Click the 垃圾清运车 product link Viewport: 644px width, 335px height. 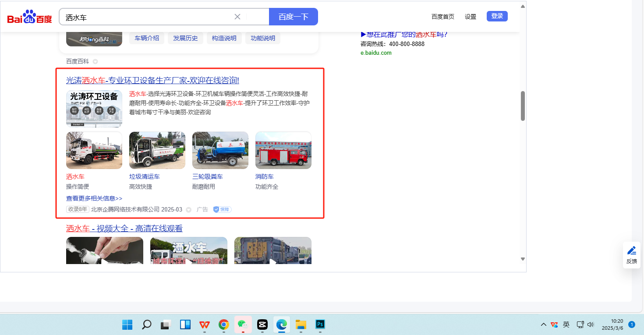145,176
